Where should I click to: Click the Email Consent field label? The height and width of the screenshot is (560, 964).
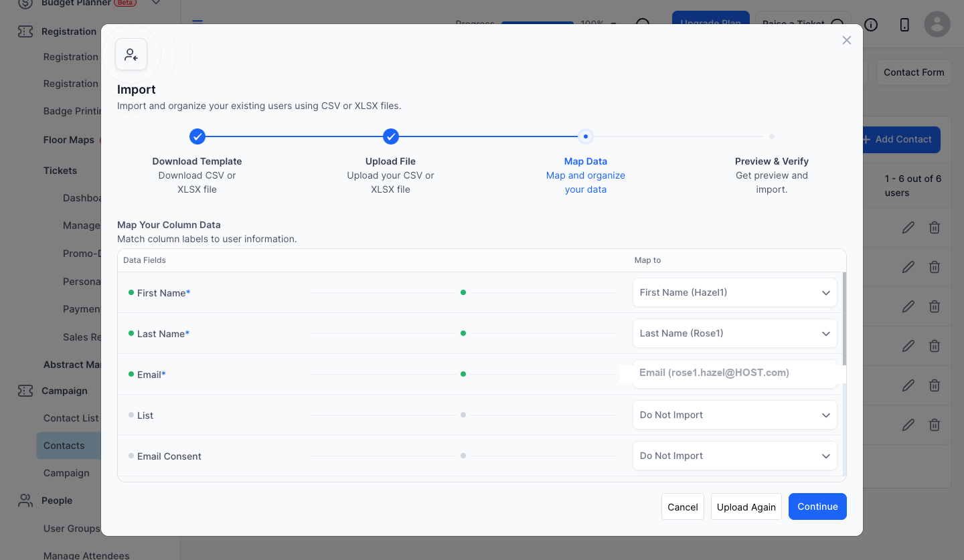[169, 456]
